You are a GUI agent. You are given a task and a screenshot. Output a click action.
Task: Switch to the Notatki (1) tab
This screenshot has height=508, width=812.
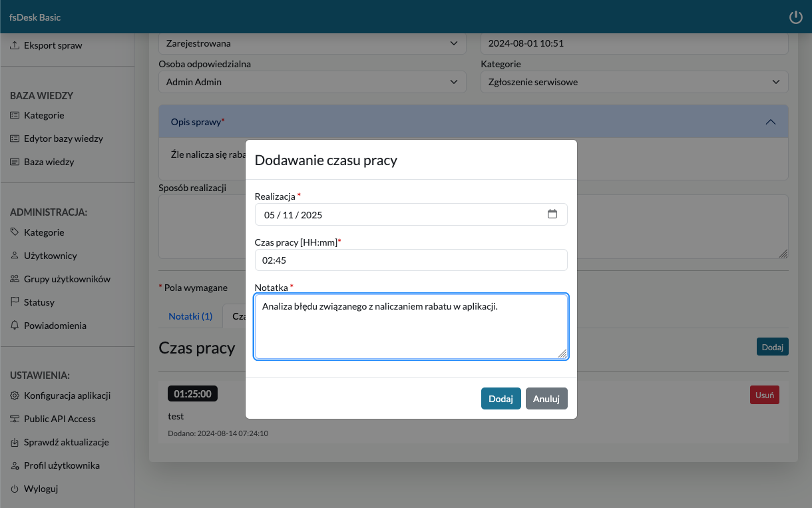(x=190, y=316)
